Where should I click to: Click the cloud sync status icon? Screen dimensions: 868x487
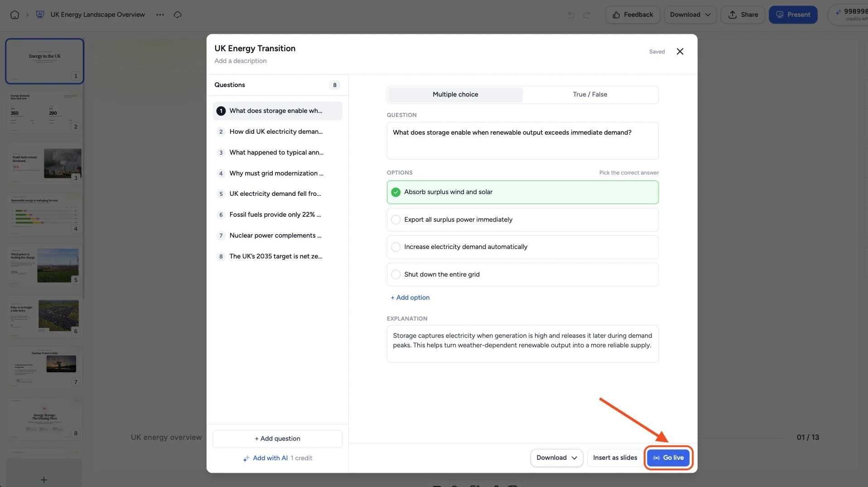coord(178,15)
